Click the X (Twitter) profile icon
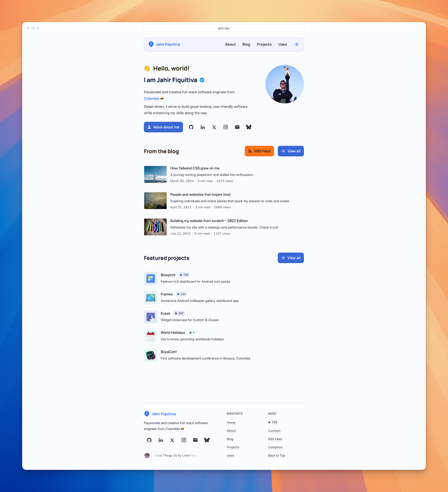This screenshot has width=448, height=492. (x=213, y=127)
